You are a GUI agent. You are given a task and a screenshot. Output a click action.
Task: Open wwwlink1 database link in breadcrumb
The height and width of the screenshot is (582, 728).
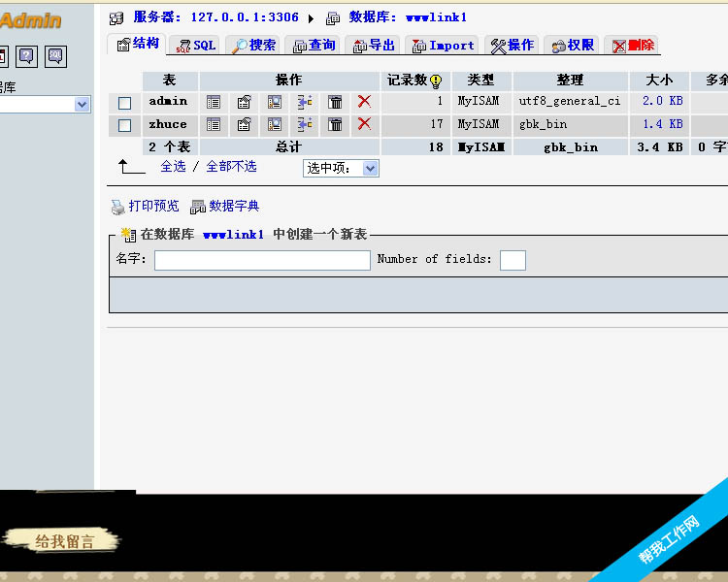[436, 17]
